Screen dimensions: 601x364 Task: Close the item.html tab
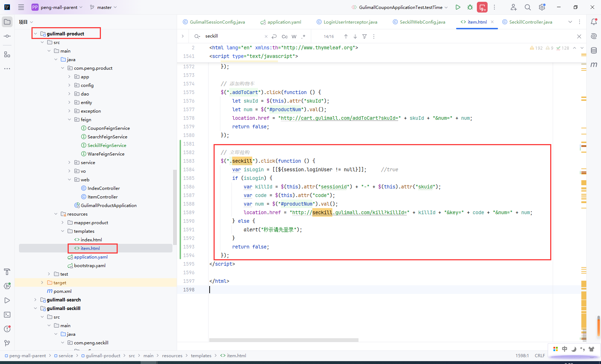click(x=492, y=22)
